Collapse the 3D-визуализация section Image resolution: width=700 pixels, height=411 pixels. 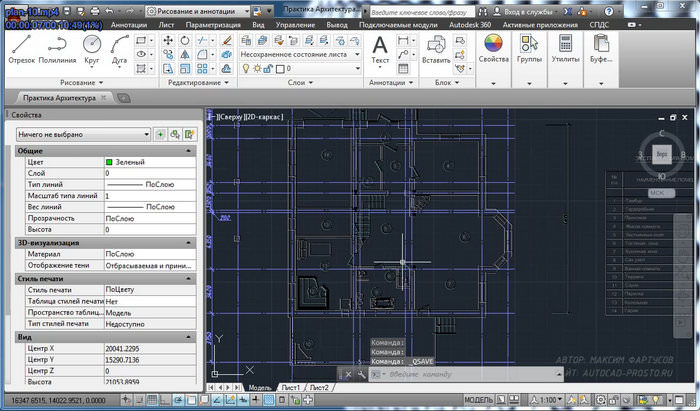(189, 242)
